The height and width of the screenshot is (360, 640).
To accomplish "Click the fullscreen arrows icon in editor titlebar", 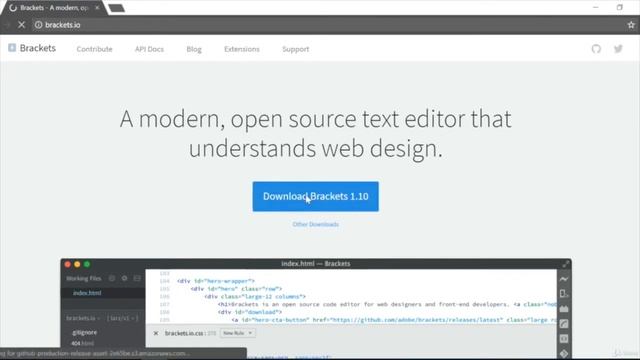I will pyautogui.click(x=565, y=264).
